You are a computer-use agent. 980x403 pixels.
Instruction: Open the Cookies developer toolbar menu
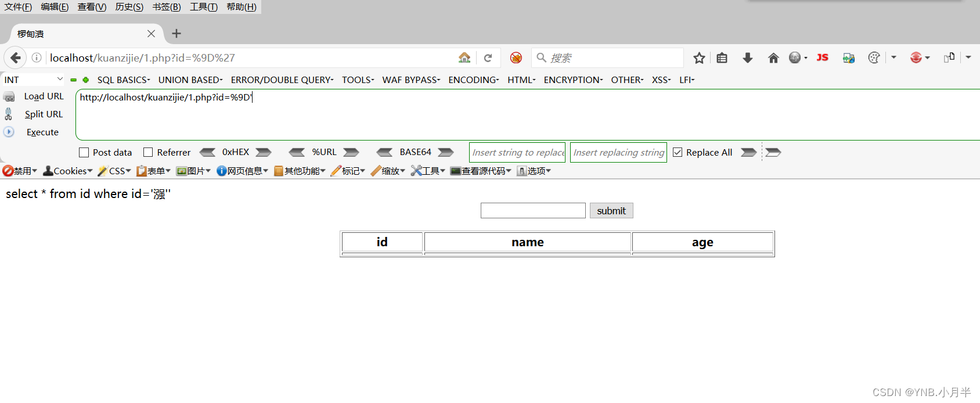[68, 171]
